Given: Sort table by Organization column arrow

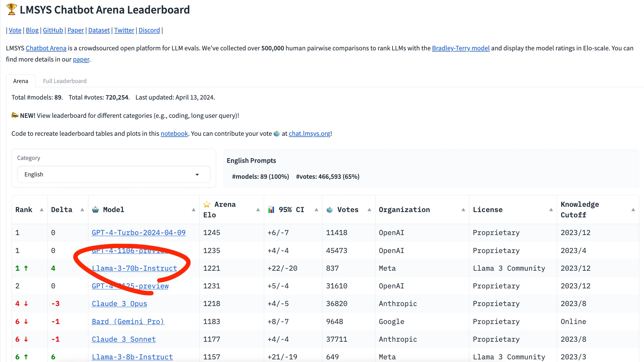Looking at the screenshot, I should (463, 210).
